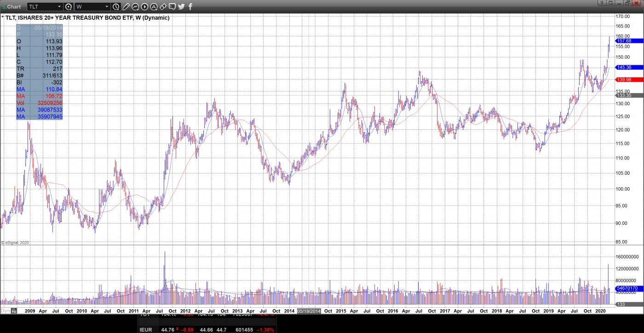
Task: Restore the chart window size
Action: (627, 3)
